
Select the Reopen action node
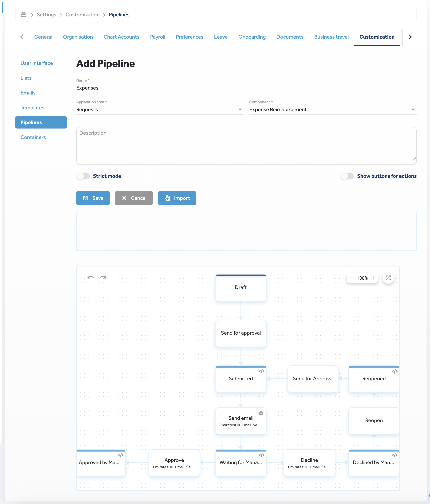(x=374, y=421)
